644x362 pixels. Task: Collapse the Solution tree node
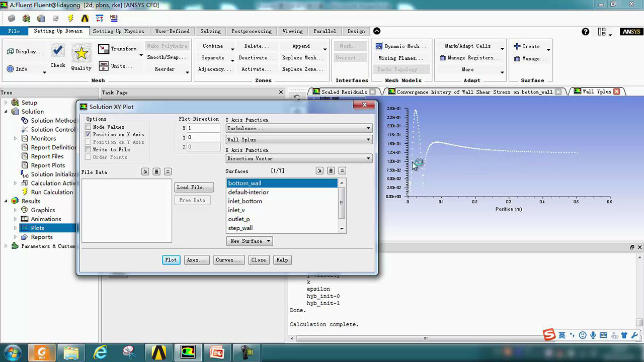[x=7, y=112]
